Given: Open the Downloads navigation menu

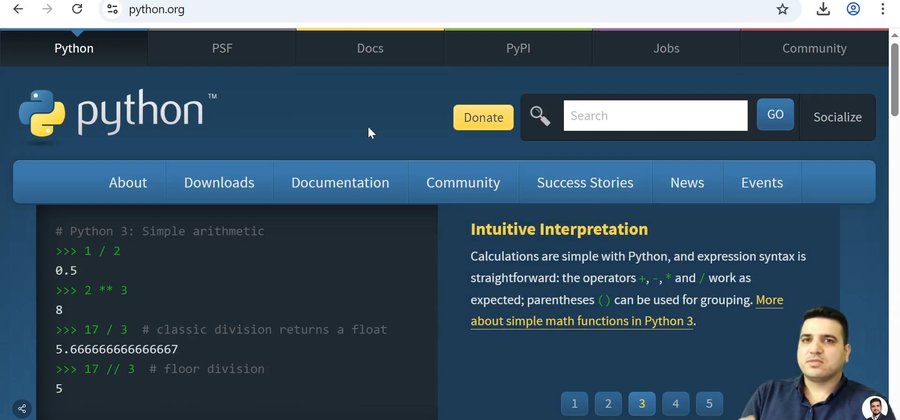Looking at the screenshot, I should pos(219,182).
